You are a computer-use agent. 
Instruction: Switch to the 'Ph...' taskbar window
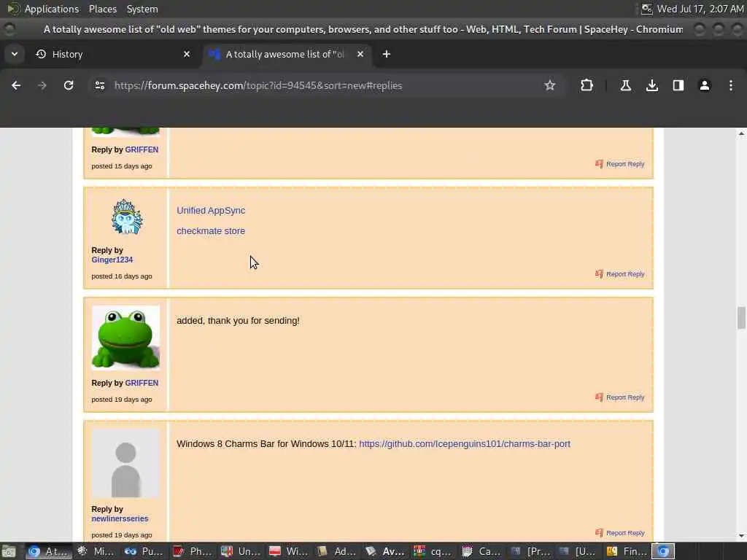tap(193, 551)
